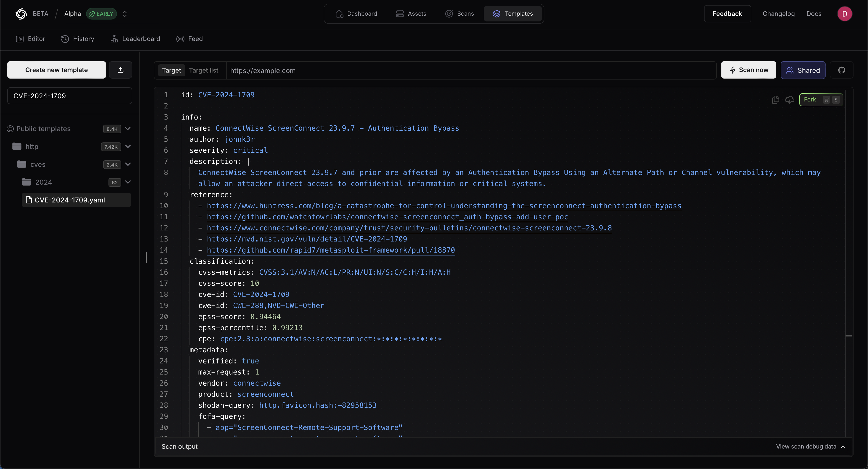Switch to Target list option
Image resolution: width=868 pixels, height=469 pixels.
click(203, 70)
